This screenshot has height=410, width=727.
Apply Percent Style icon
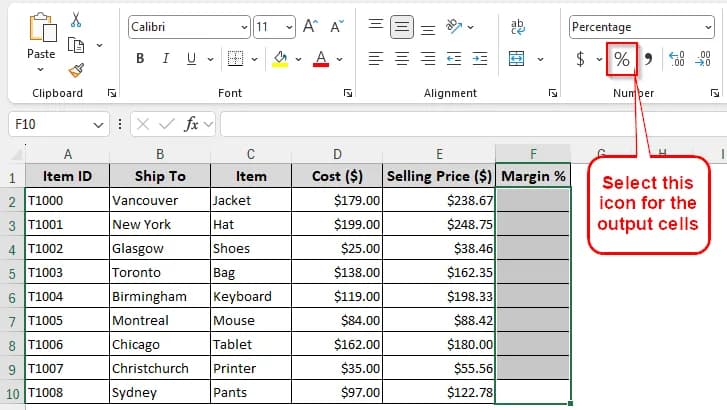tap(622, 59)
